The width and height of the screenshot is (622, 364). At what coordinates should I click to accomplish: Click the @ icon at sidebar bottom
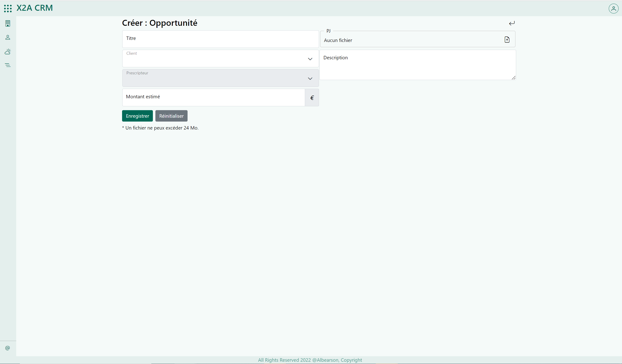tap(8, 348)
